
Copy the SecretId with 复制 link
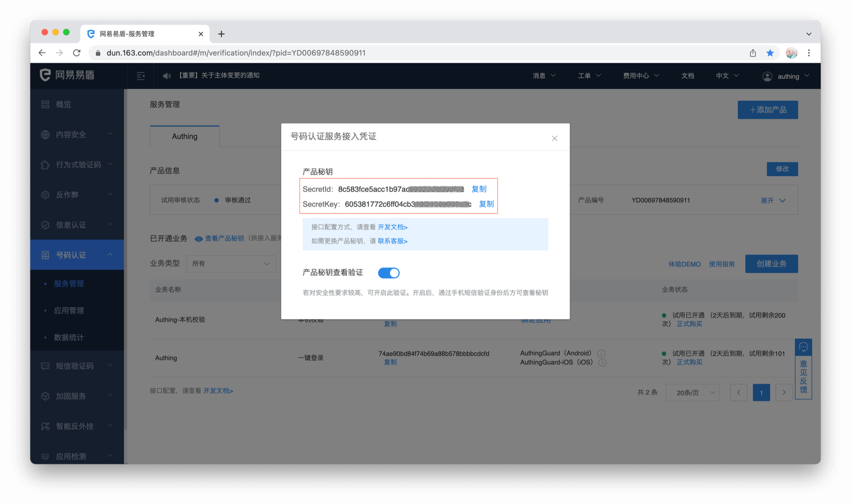479,189
